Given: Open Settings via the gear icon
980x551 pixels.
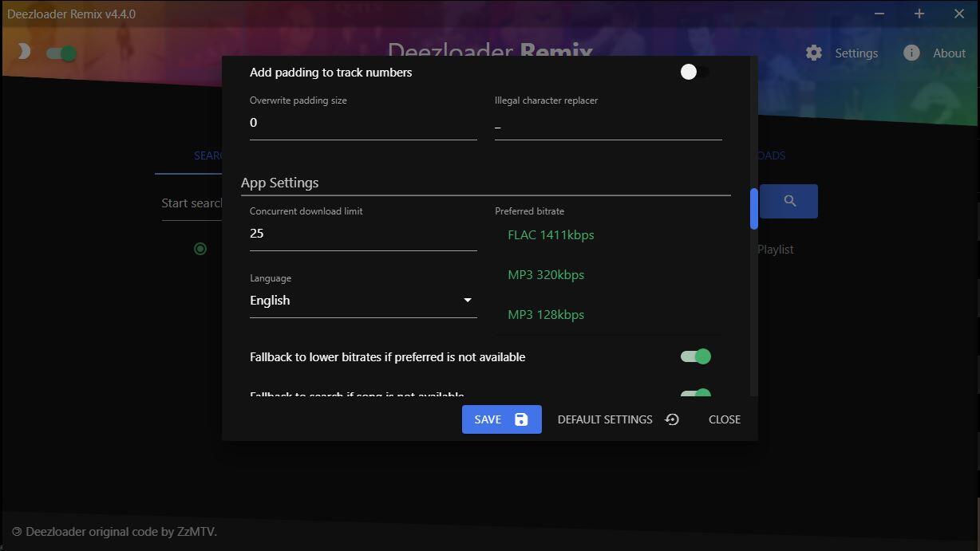Looking at the screenshot, I should pos(813,52).
